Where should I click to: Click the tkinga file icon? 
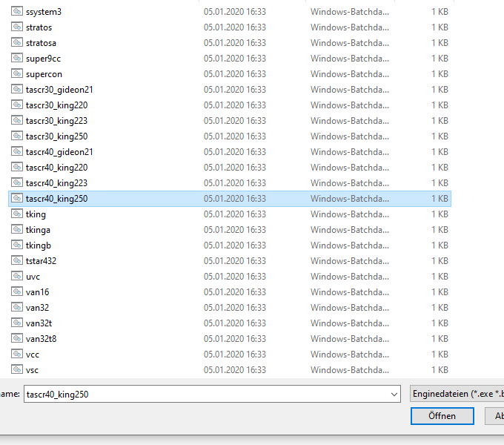[x=17, y=230]
